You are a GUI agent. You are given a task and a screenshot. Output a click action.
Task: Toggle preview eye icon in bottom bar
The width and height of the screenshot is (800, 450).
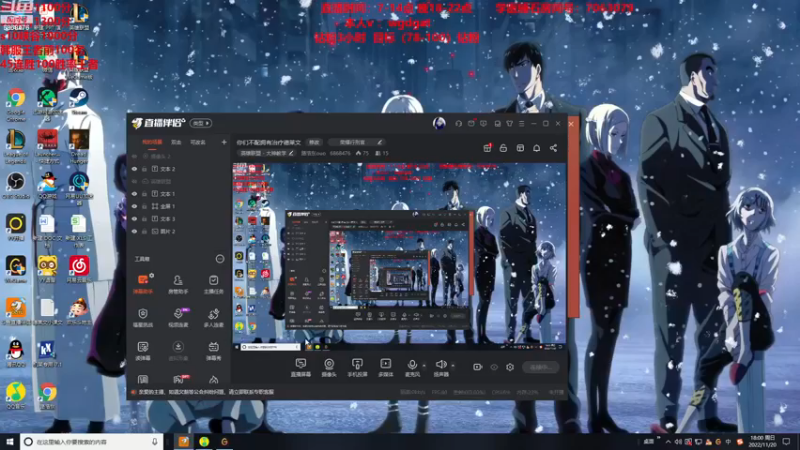click(x=494, y=367)
